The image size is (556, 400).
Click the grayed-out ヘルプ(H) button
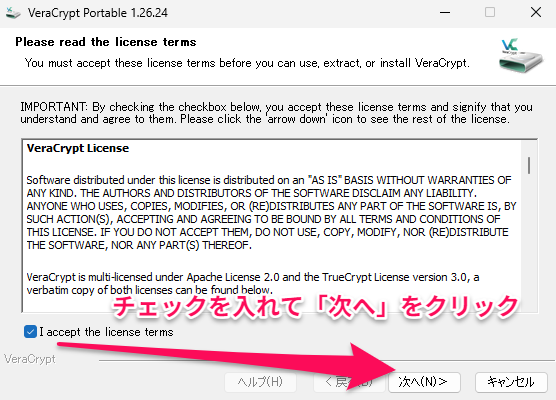coord(260,382)
